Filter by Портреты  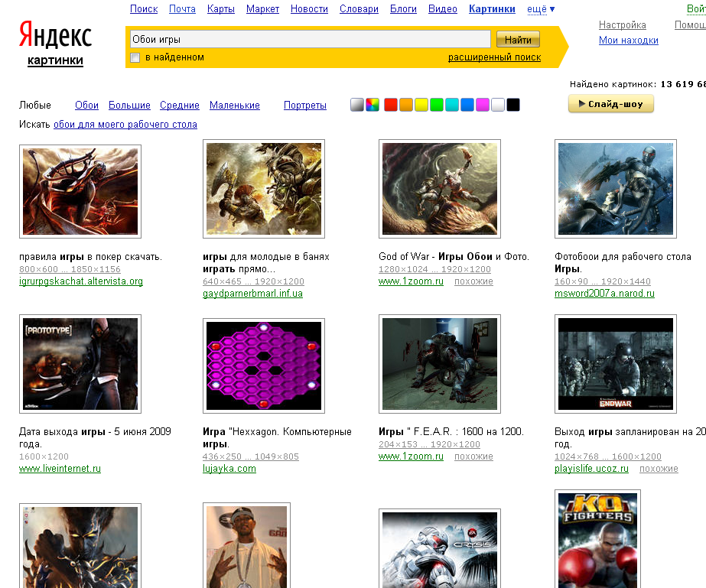point(305,105)
